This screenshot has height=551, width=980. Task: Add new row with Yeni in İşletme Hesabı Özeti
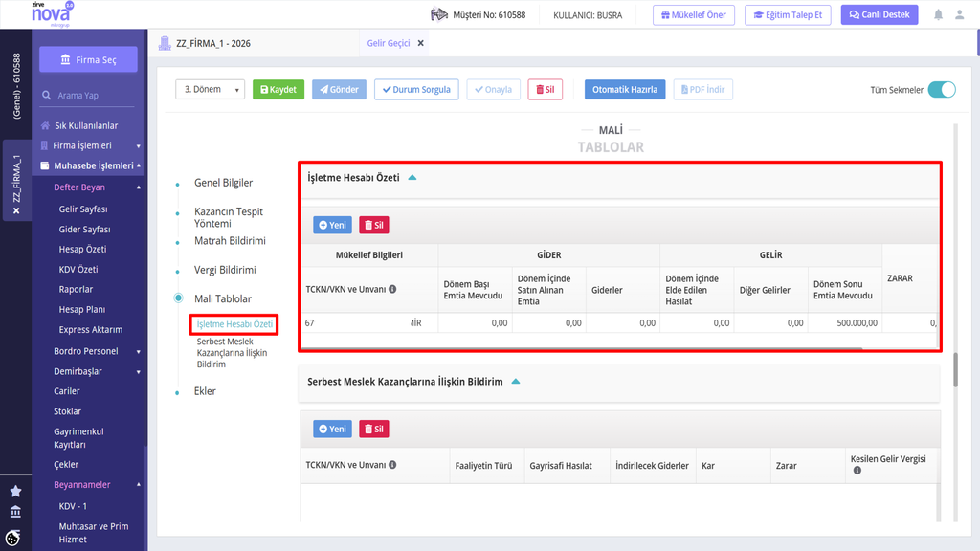(x=332, y=225)
